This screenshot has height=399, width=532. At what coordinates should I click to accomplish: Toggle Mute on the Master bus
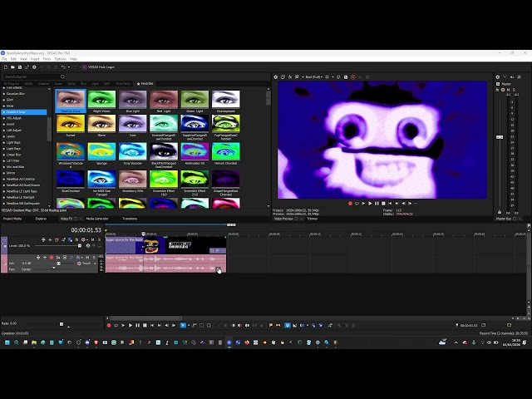point(508,90)
